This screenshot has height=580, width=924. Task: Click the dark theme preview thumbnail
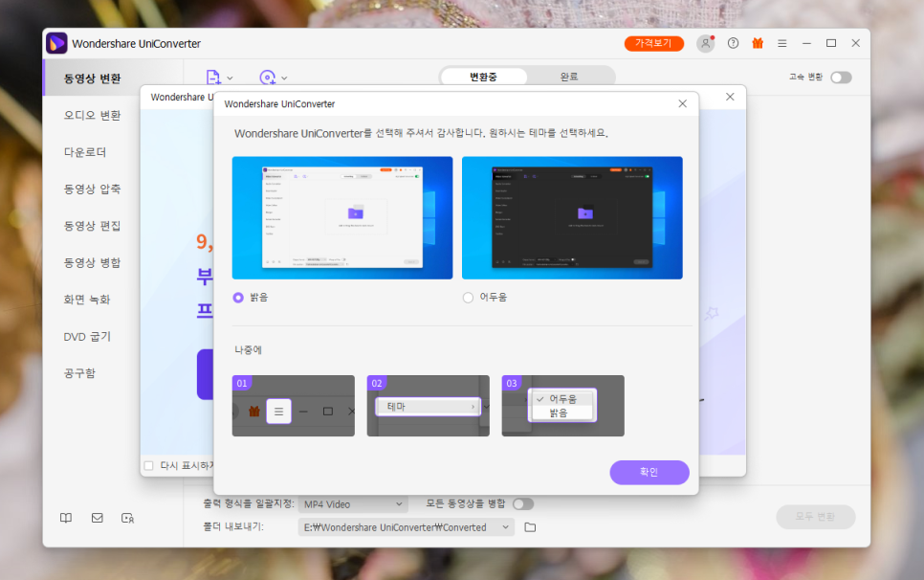[572, 217]
